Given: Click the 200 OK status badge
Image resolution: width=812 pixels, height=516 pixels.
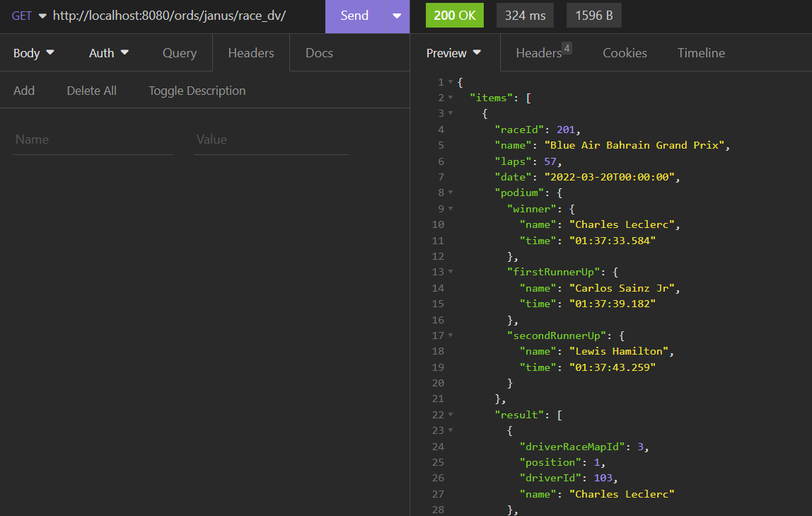Looking at the screenshot, I should click(455, 16).
